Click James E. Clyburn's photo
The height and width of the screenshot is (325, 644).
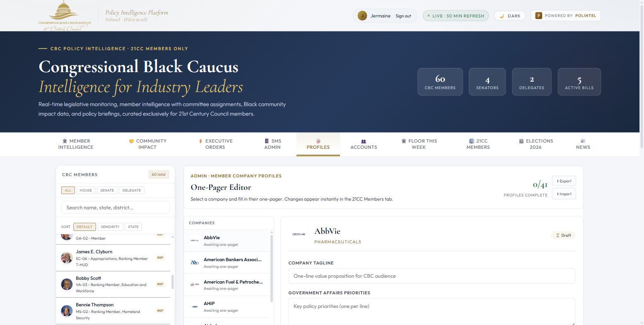[67, 258]
